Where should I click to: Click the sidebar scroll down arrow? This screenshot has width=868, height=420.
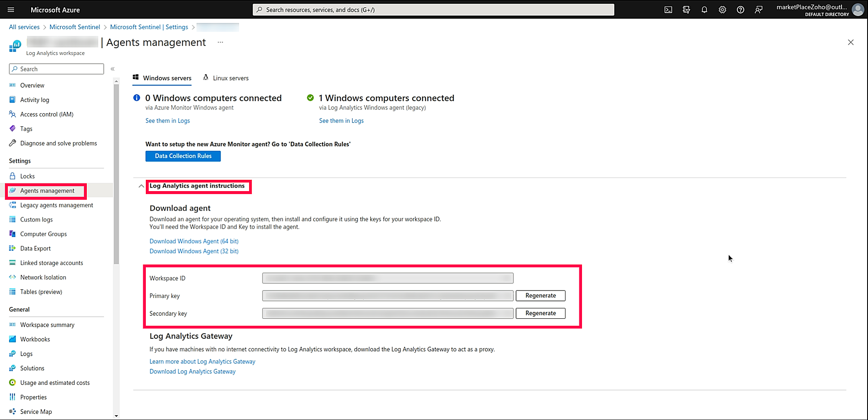[116, 416]
